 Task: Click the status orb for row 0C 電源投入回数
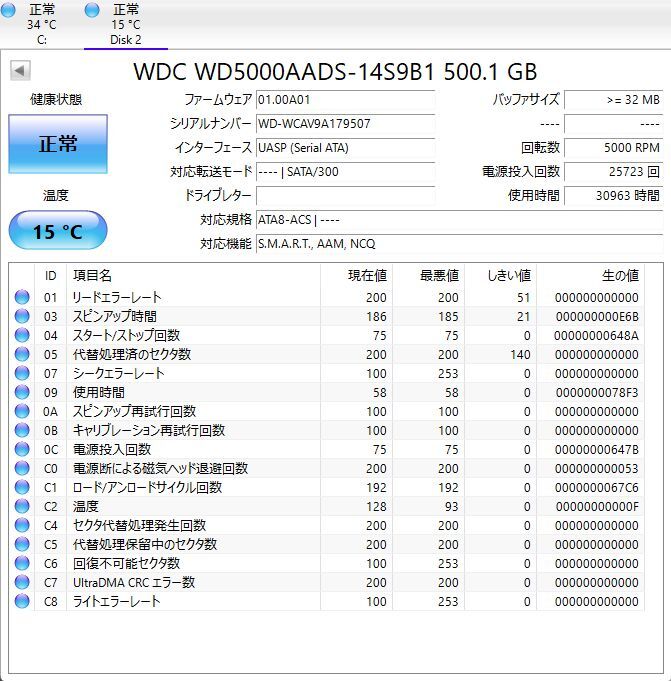22,449
